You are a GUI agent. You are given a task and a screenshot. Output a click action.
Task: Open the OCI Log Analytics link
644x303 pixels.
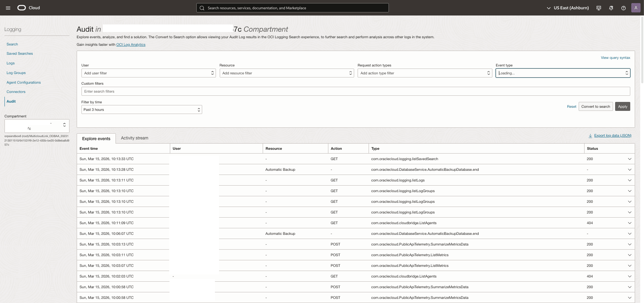(x=131, y=45)
